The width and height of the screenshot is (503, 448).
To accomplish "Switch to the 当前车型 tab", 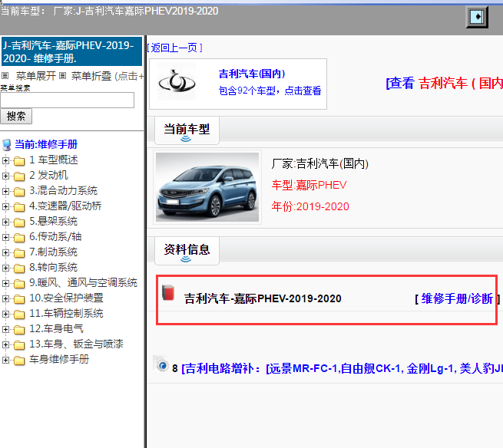I will click(x=187, y=130).
